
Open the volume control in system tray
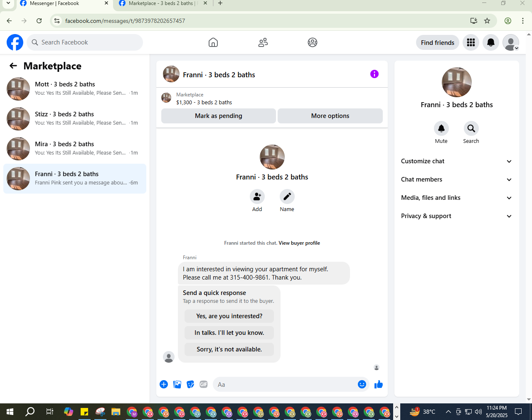[x=478, y=412]
